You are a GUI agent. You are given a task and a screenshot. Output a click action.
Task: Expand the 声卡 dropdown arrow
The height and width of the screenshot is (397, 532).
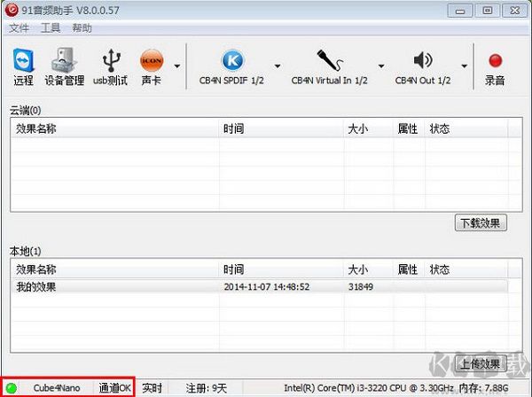point(177,66)
